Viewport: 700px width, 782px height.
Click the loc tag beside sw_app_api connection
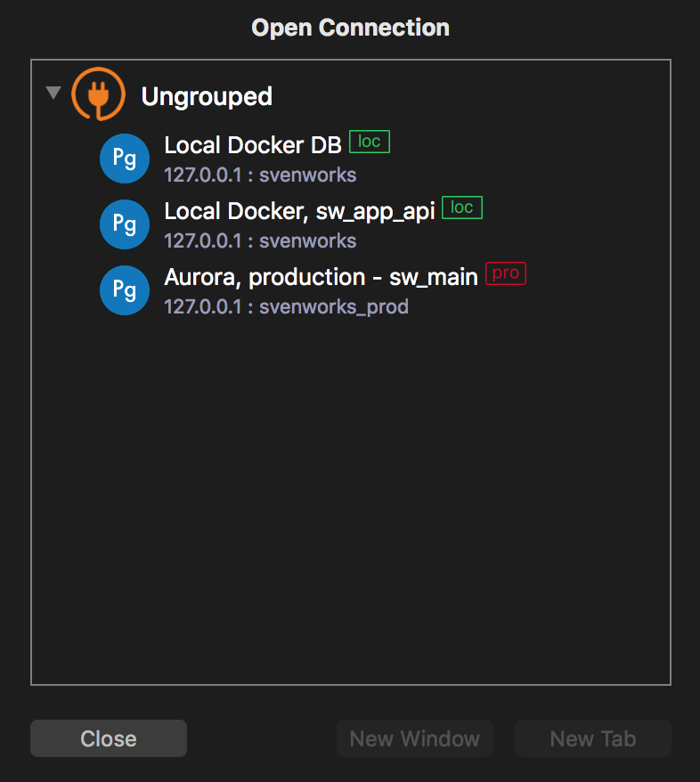click(461, 207)
